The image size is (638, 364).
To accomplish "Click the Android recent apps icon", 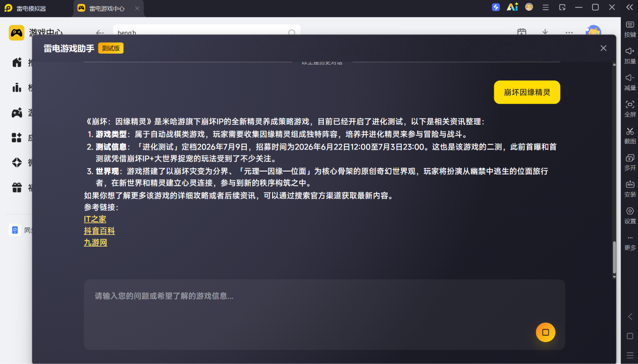I will click(630, 355).
